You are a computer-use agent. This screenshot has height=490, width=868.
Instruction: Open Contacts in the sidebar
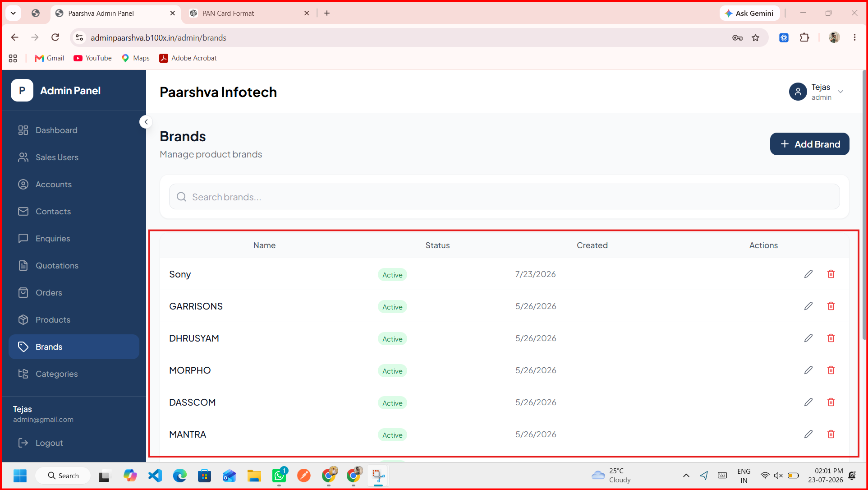coord(74,212)
